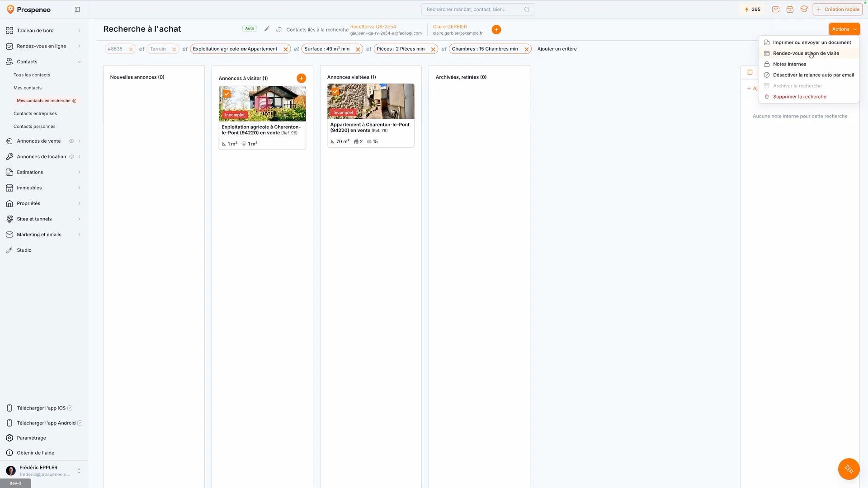Remove the Terrain criterion
This screenshot has width=868, height=488.
click(x=174, y=49)
